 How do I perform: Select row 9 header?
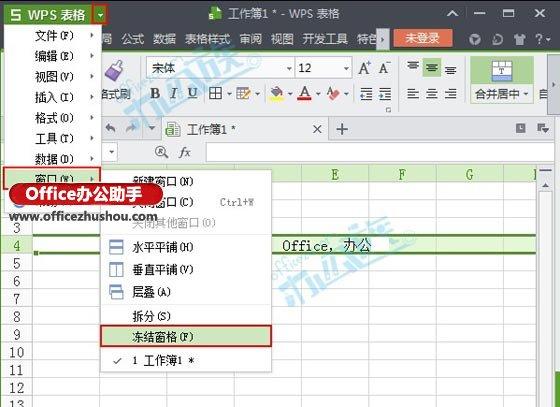(16, 335)
